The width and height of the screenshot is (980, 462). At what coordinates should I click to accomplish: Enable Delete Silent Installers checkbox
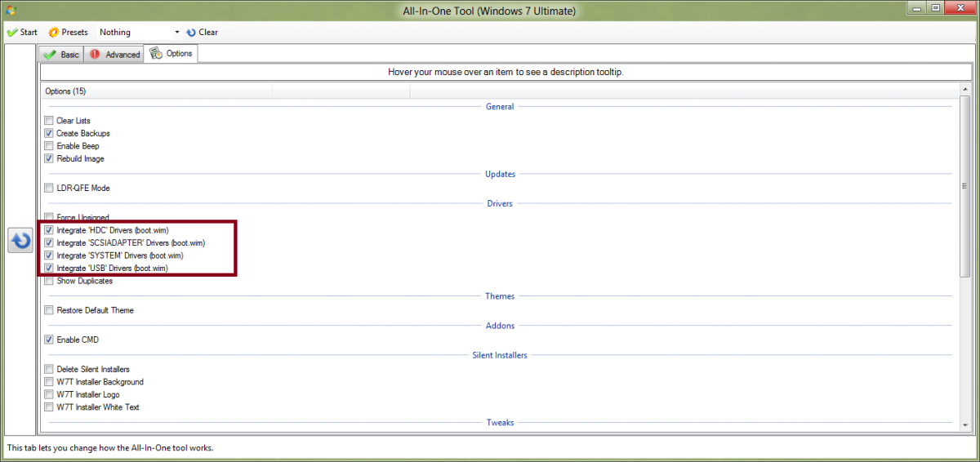coord(49,369)
